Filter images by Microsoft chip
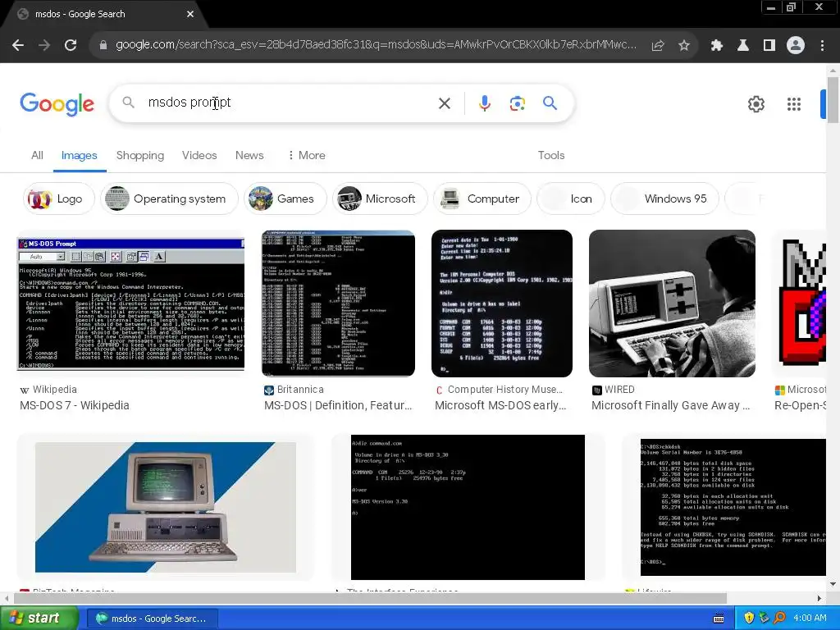 (x=380, y=199)
